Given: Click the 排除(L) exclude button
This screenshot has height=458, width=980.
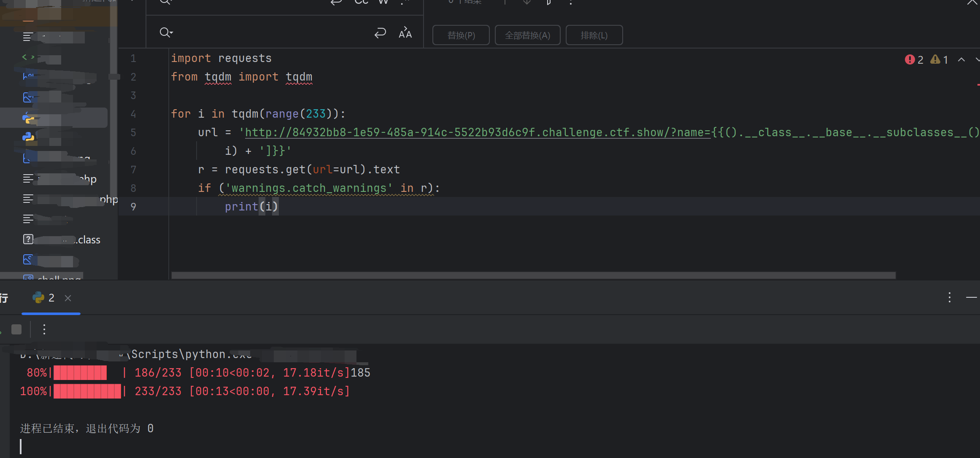Looking at the screenshot, I should pos(594,35).
